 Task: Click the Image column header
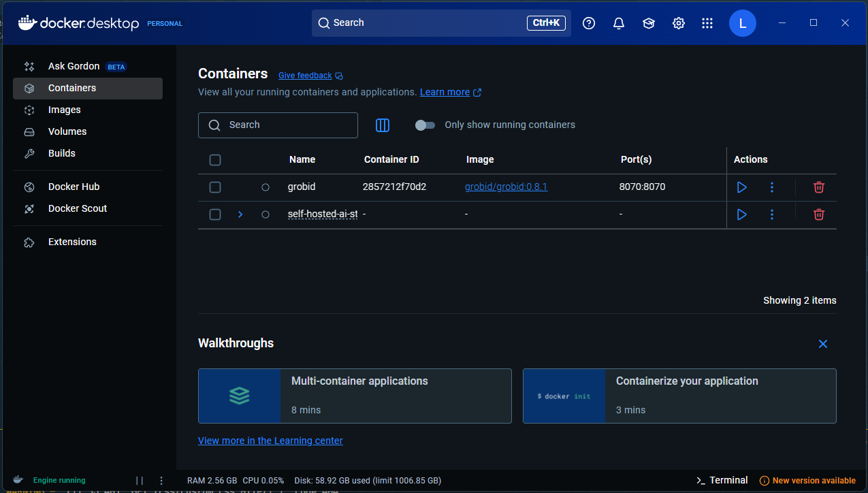coord(480,159)
